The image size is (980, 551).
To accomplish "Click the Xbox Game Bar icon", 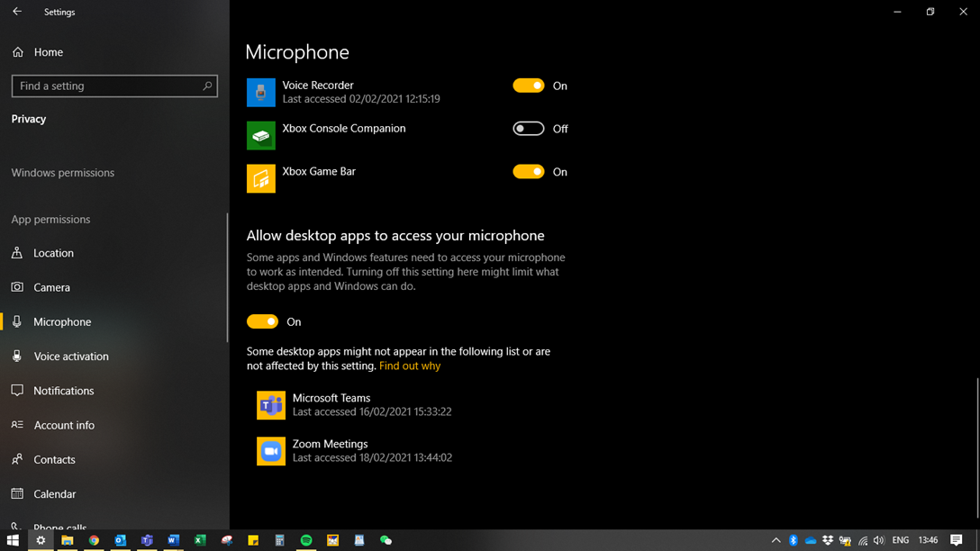I will 261,178.
